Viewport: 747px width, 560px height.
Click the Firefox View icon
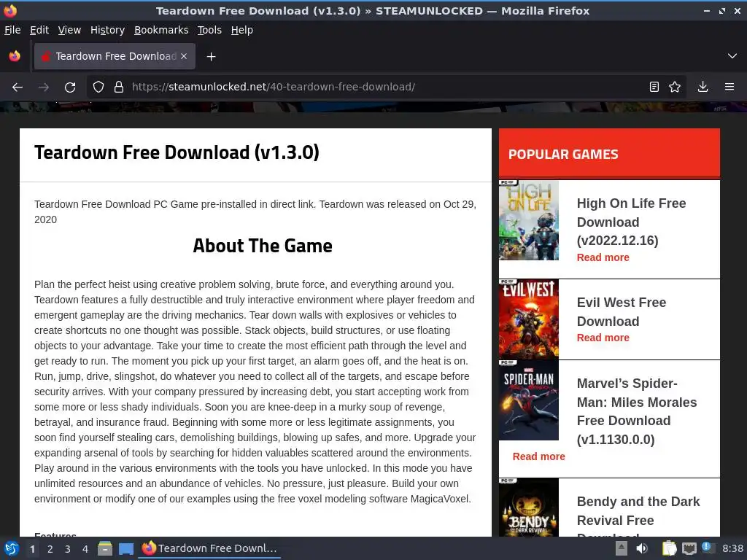[x=15, y=56]
